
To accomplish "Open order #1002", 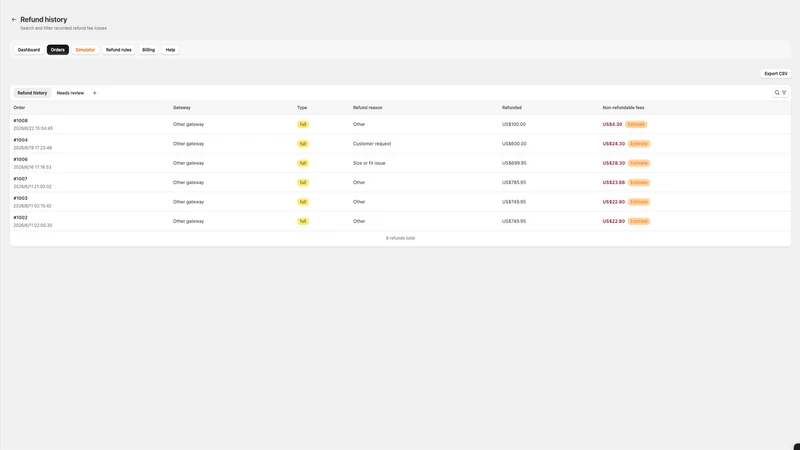I will pyautogui.click(x=20, y=218).
